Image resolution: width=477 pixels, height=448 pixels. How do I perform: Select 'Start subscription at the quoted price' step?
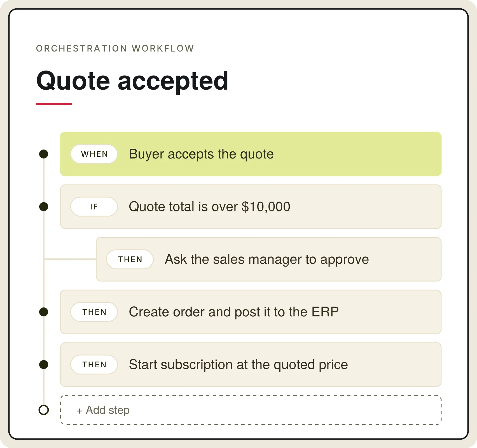pos(251,365)
